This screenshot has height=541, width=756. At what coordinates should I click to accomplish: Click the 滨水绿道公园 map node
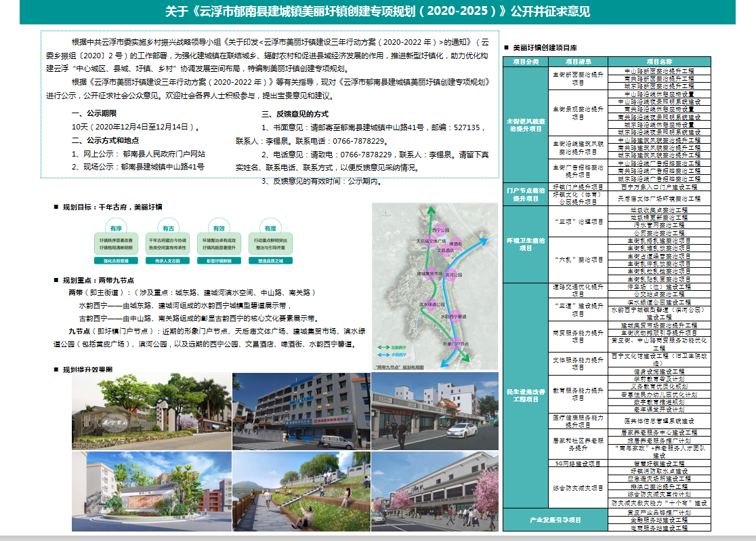pos(432,304)
